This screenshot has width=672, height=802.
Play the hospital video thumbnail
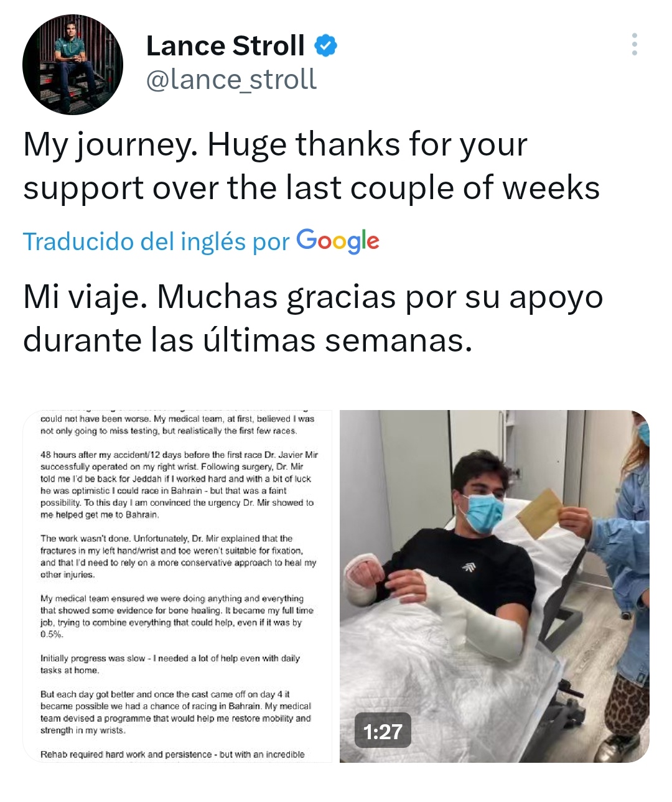(494, 586)
